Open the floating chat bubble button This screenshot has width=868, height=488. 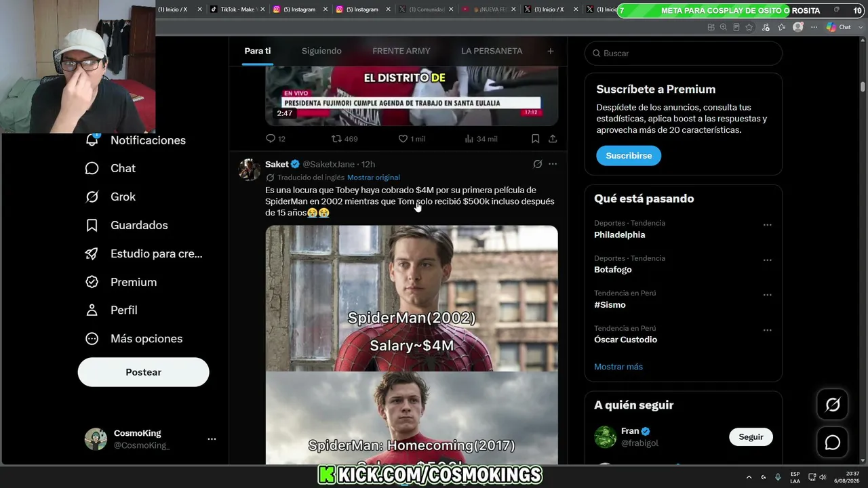833,443
